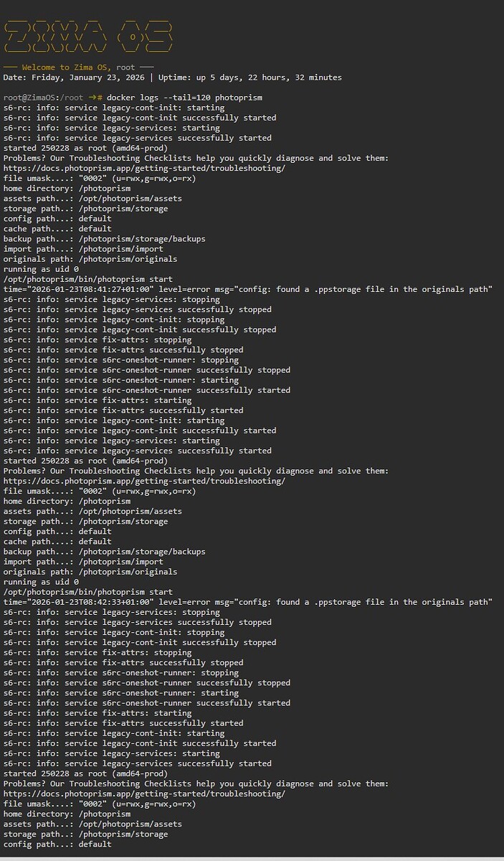Image resolution: width=504 pixels, height=861 pixels.
Task: Click the bottommost "config path...: default" line
Action: coord(57,844)
